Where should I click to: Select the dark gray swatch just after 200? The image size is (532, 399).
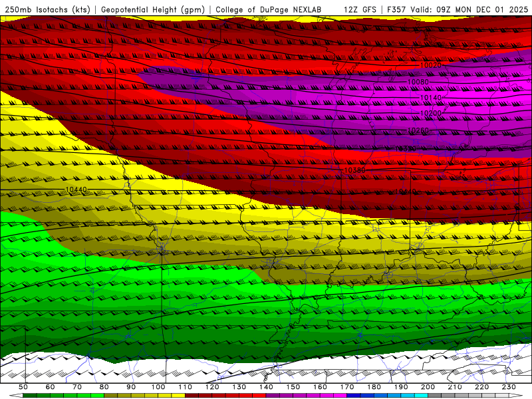[x=435, y=396]
